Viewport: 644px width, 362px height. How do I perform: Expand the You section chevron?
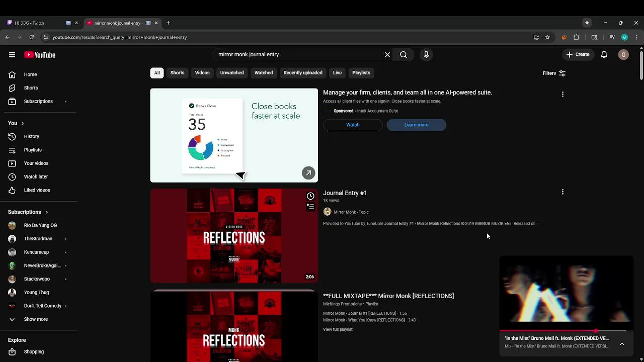coord(22,123)
